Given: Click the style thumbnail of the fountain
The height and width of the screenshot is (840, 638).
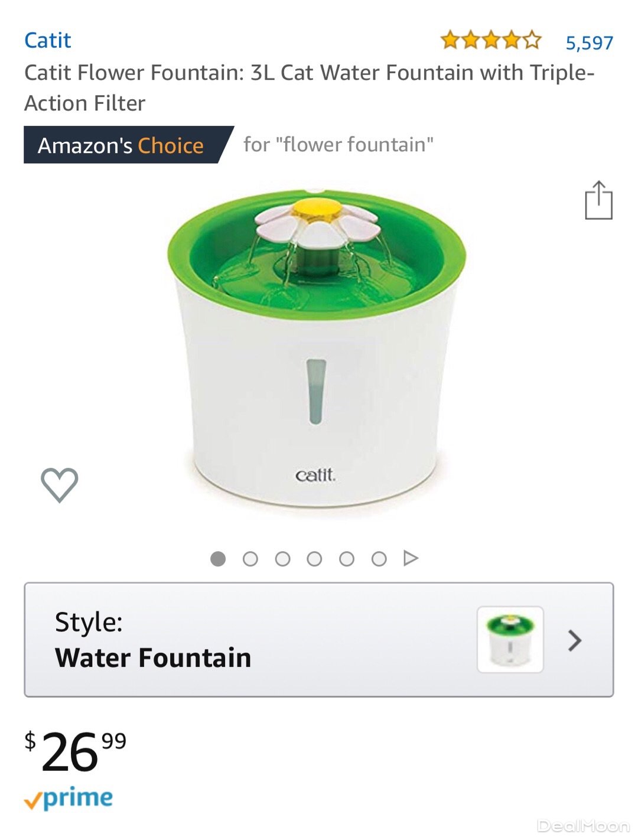Looking at the screenshot, I should click(510, 640).
